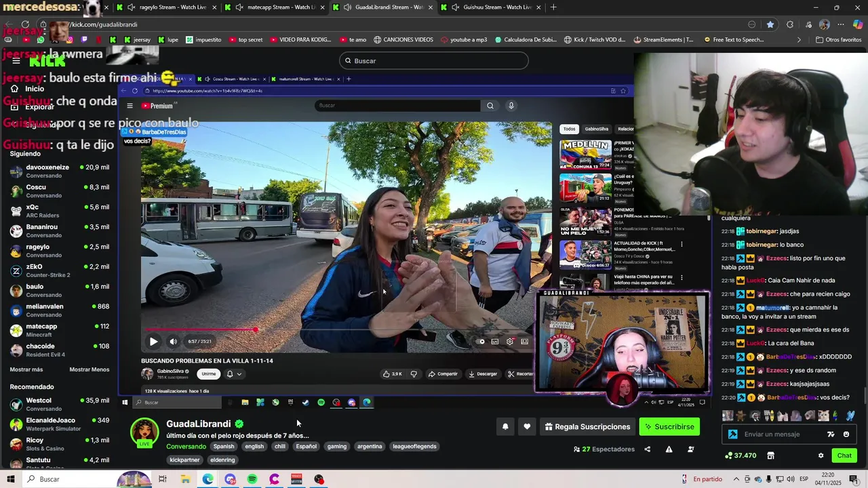Viewport: 868px width, 488px height.
Task: Show hidden system tray icons chevron
Action: click(x=736, y=479)
